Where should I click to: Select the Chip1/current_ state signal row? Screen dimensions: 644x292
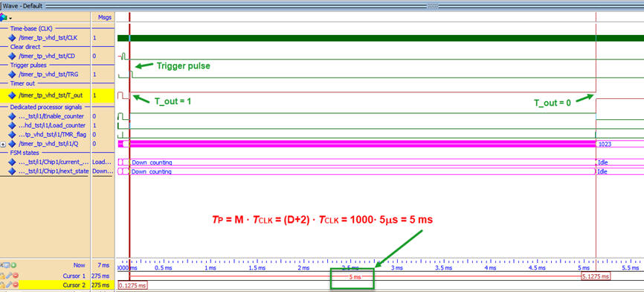click(x=54, y=162)
